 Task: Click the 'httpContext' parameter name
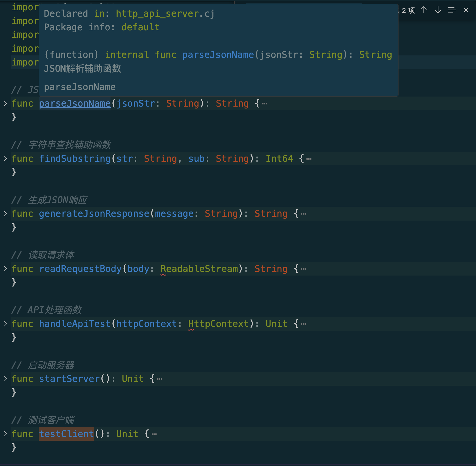point(146,324)
